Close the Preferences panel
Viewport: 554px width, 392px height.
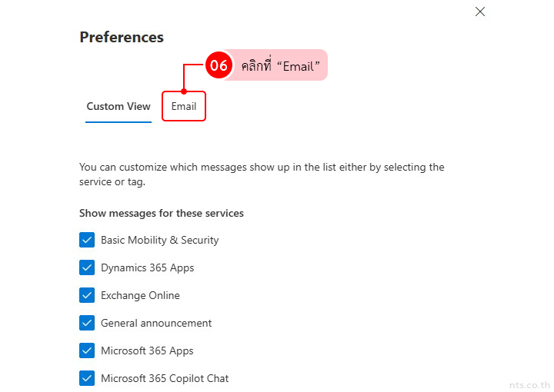[480, 12]
